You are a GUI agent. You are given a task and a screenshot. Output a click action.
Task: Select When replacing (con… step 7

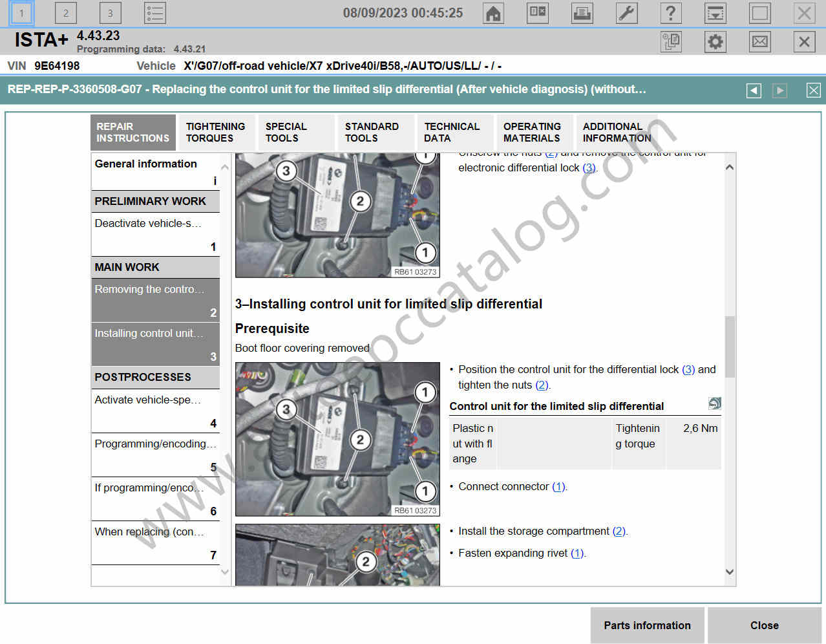pyautogui.click(x=155, y=542)
